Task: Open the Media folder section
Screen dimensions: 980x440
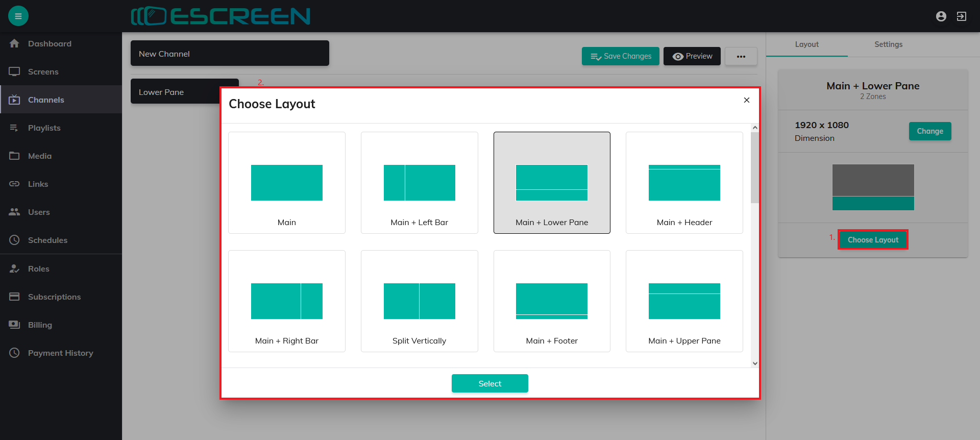Action: coord(40,156)
